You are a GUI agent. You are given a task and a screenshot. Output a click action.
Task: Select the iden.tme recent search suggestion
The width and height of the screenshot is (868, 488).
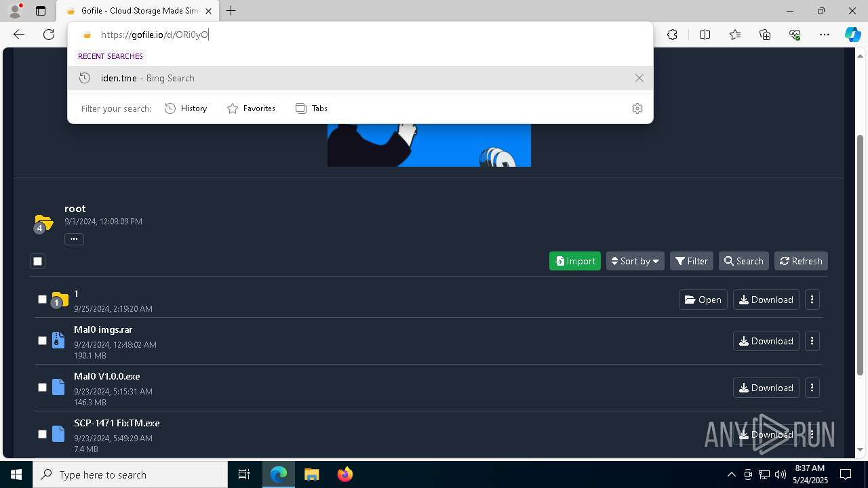360,78
